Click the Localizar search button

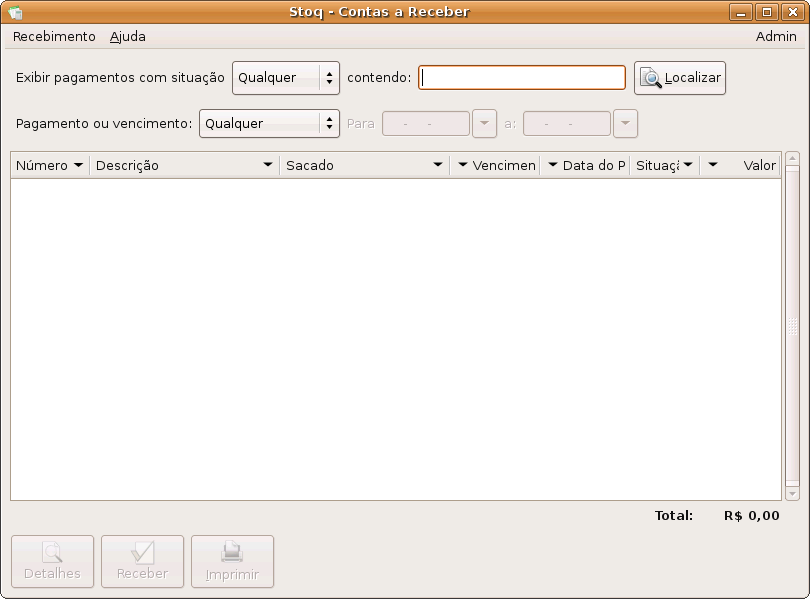point(680,78)
